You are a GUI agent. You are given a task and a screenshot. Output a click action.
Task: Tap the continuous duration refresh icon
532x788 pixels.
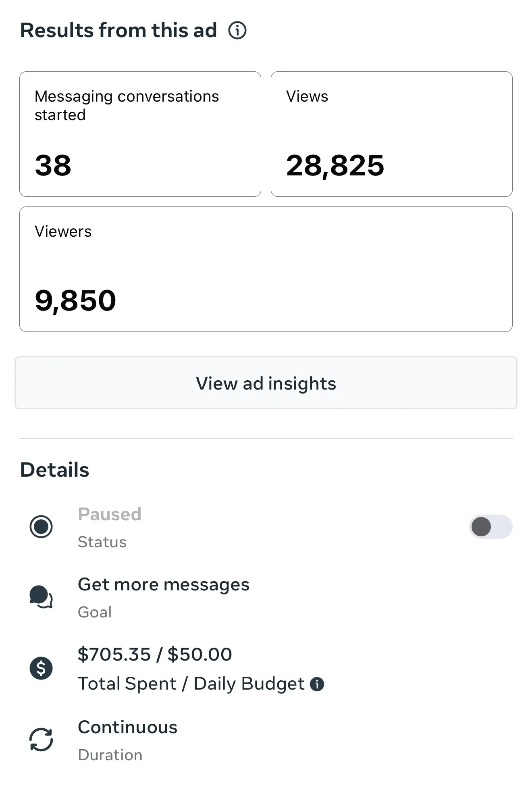pos(41,740)
